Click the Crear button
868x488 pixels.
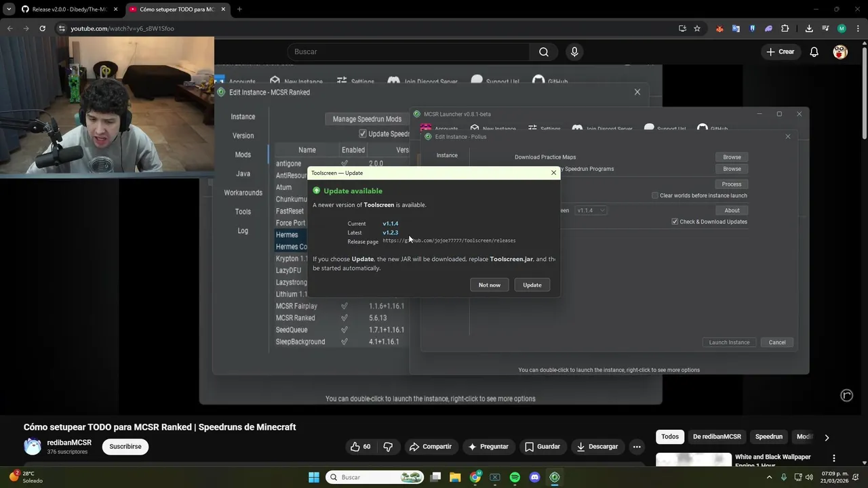(780, 52)
